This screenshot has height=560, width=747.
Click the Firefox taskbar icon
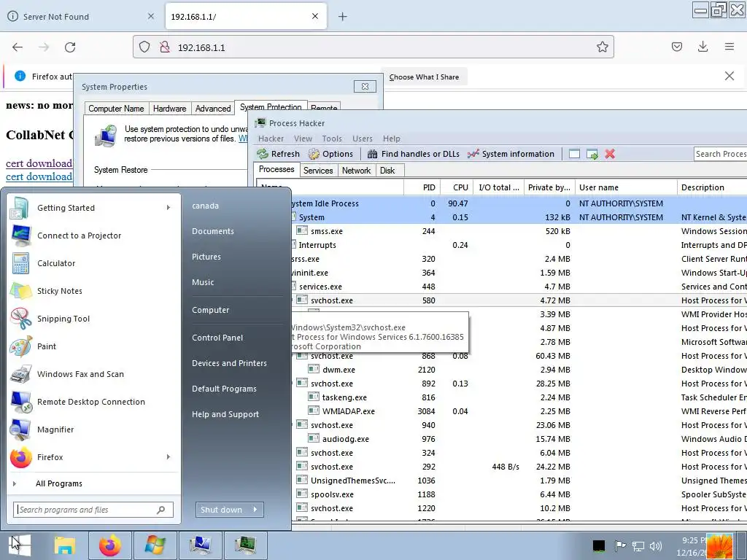110,545
